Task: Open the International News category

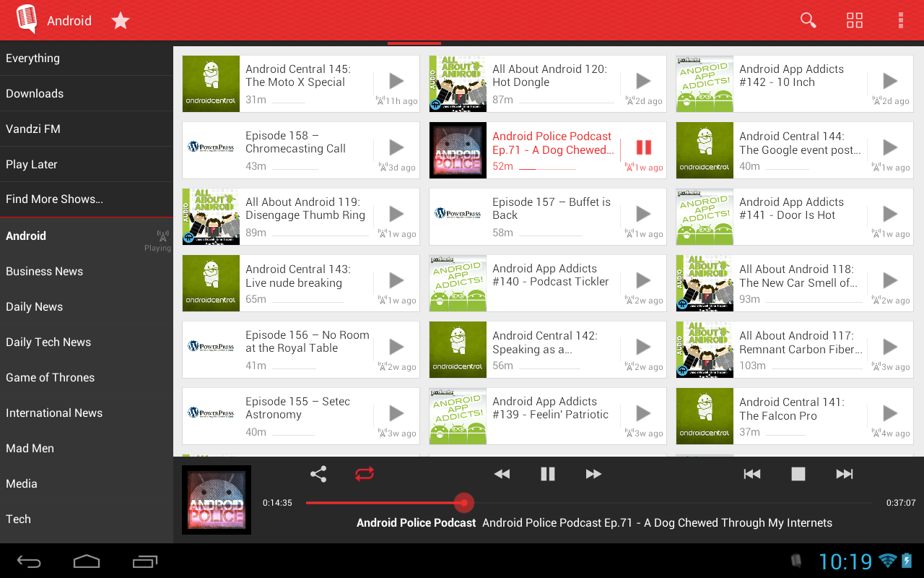Action: 87,413
